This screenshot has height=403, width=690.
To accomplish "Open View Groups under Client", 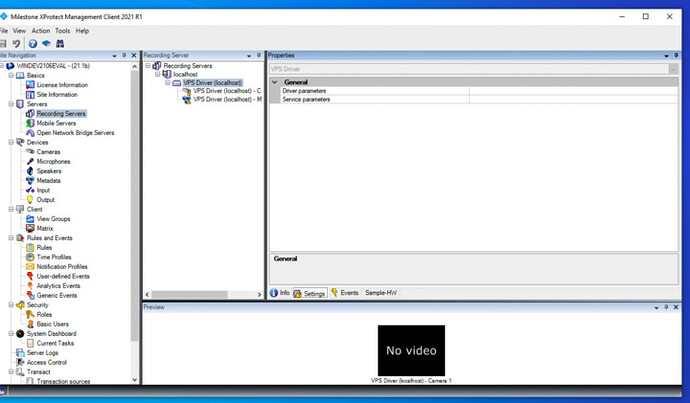I will pyautogui.click(x=53, y=219).
